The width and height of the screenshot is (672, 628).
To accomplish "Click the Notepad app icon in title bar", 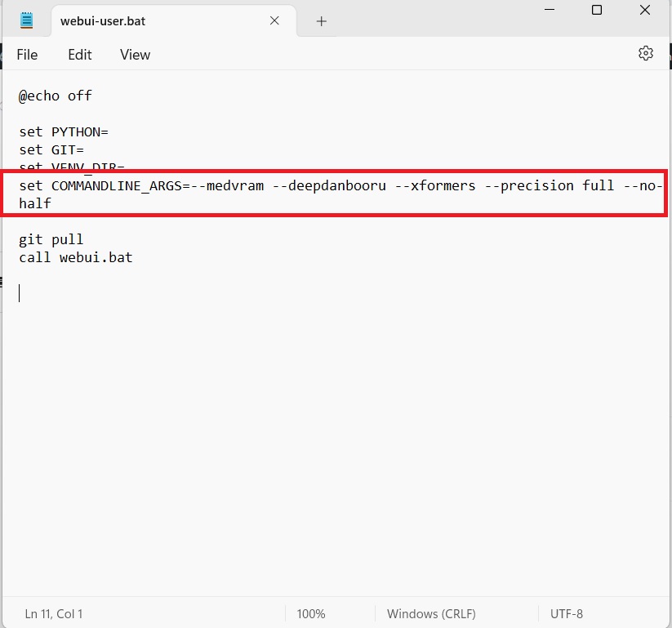I will tap(27, 21).
